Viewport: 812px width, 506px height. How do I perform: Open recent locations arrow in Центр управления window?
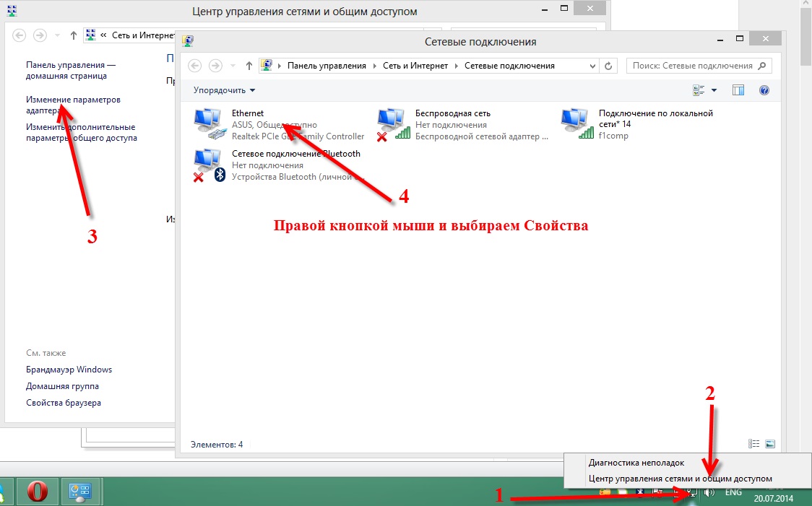click(x=57, y=35)
